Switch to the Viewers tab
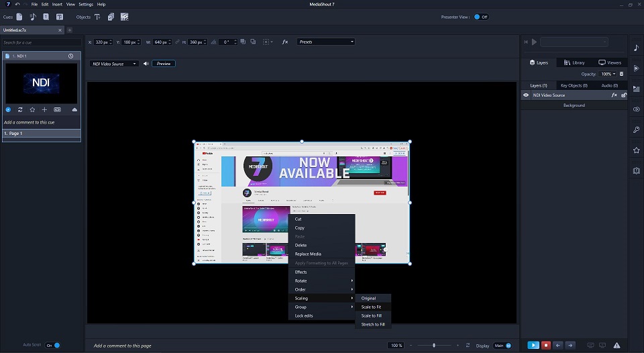 (610, 62)
